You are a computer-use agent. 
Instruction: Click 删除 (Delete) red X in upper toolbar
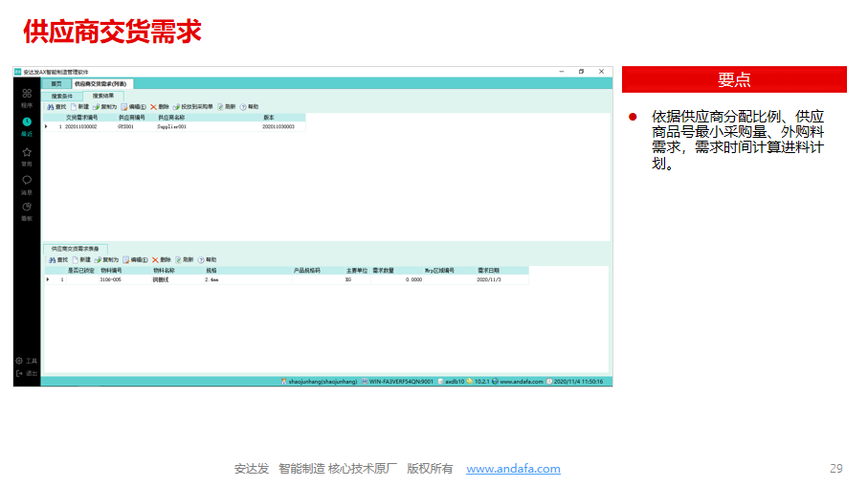(159, 106)
